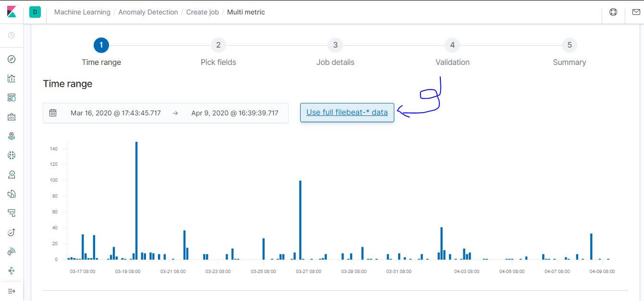Viewport: 644px width, 301px height.
Task: Click the Use full filebeat-* data button
Action: point(347,113)
